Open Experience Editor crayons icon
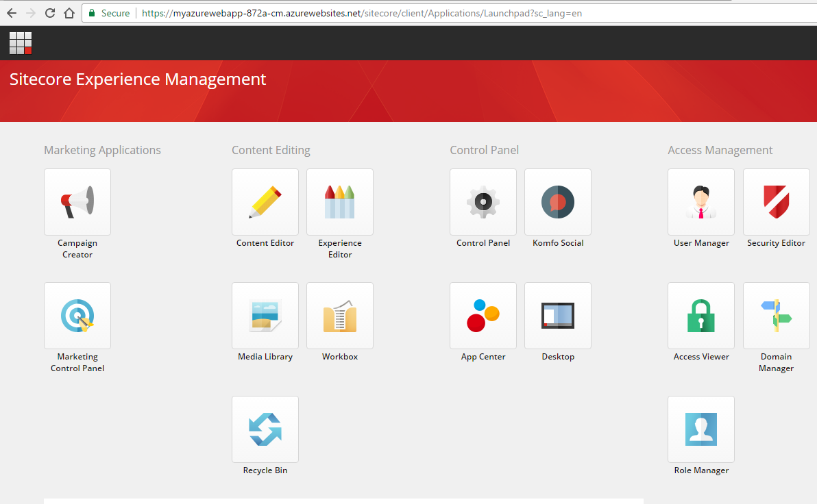 tap(340, 202)
